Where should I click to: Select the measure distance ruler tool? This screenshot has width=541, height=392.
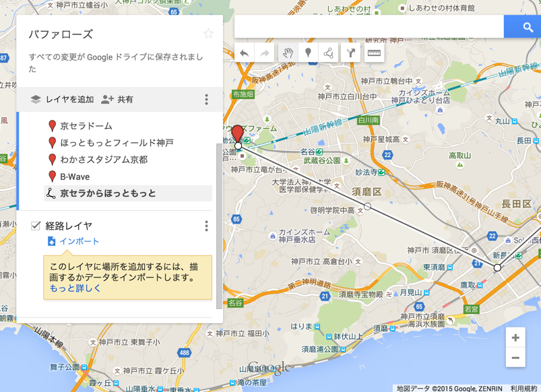pyautogui.click(x=374, y=53)
